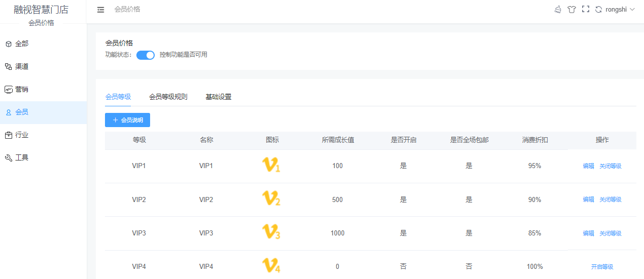Collapse sidebar with hamburger icon

pyautogui.click(x=100, y=10)
